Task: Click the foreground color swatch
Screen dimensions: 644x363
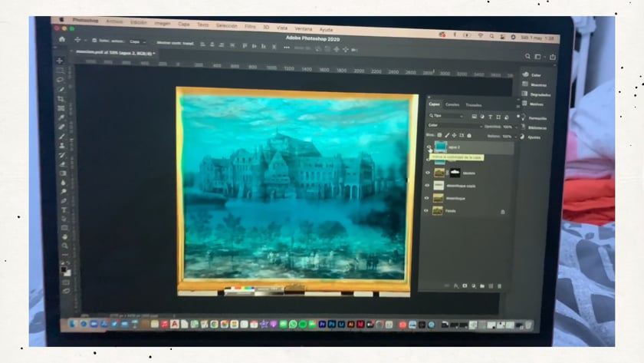Action: pyautogui.click(x=64, y=269)
